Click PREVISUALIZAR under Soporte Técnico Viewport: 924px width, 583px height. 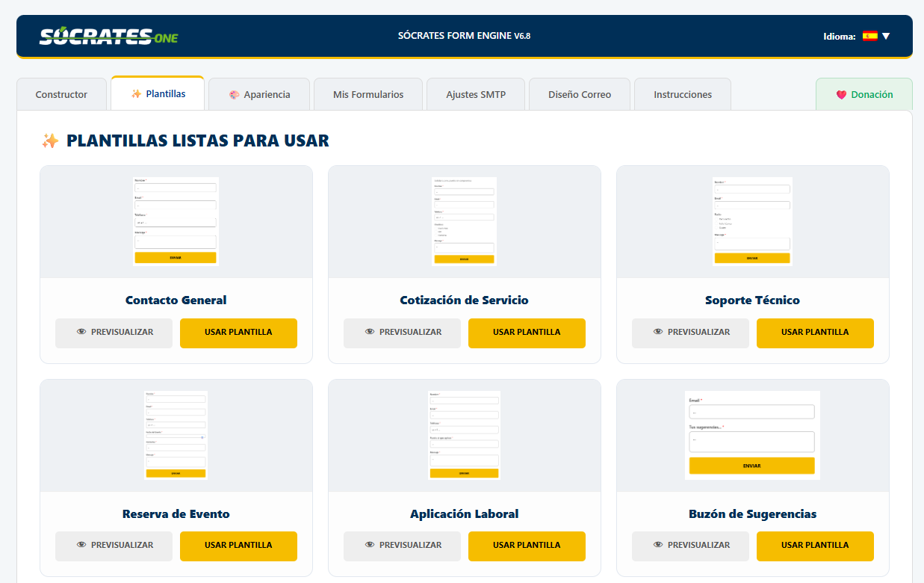tap(690, 333)
